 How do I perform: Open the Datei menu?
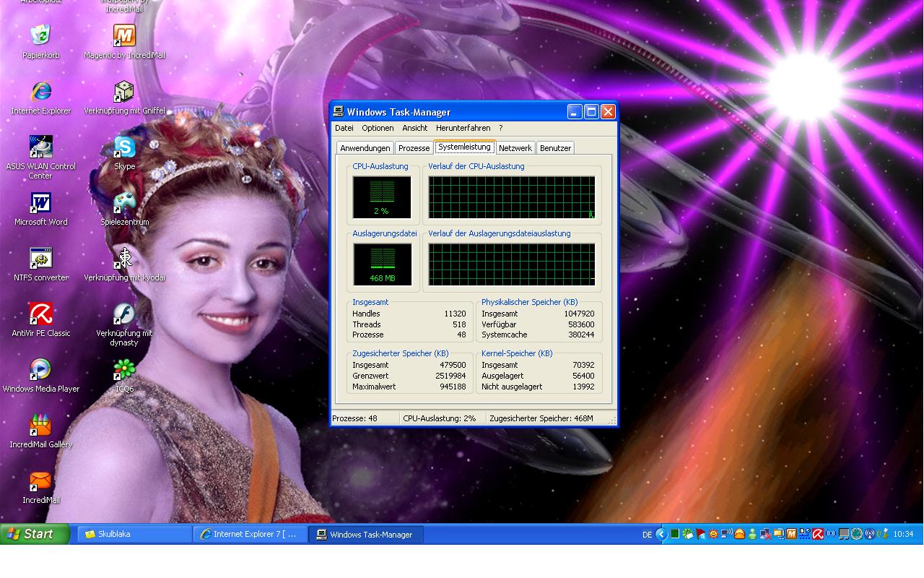(344, 128)
